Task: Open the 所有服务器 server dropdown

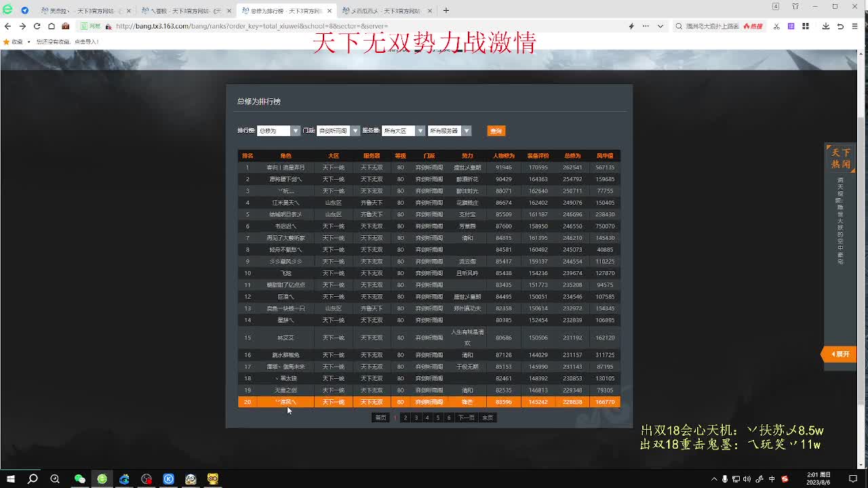Action: tap(449, 131)
